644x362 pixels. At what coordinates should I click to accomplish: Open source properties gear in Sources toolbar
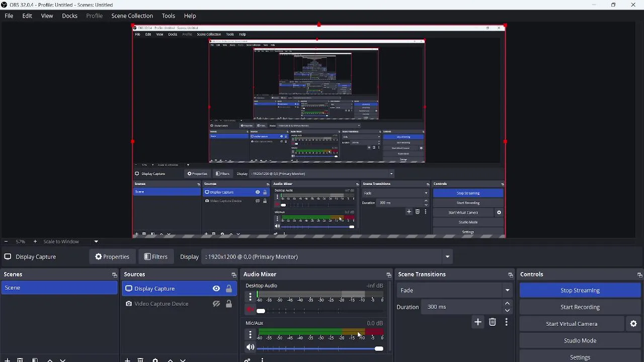click(155, 360)
